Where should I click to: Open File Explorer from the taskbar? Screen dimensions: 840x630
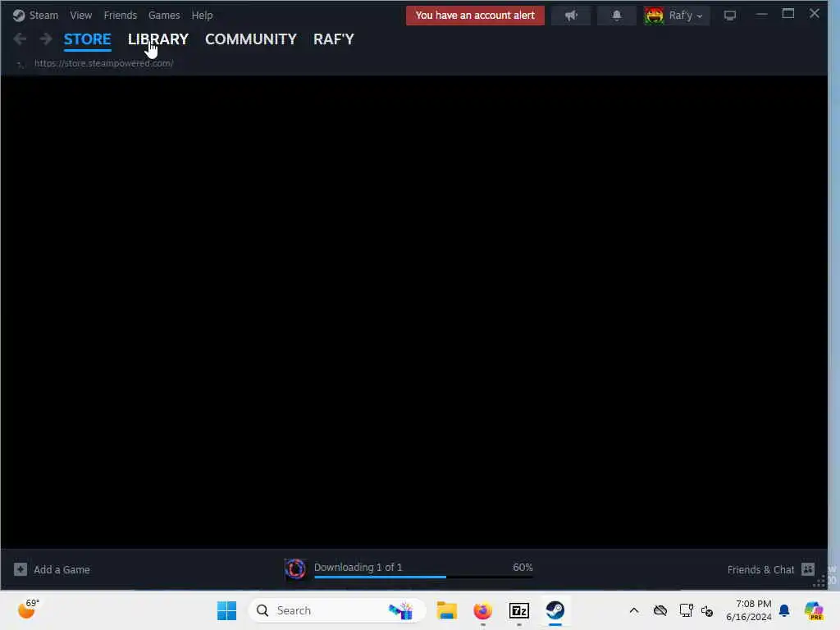pos(447,610)
